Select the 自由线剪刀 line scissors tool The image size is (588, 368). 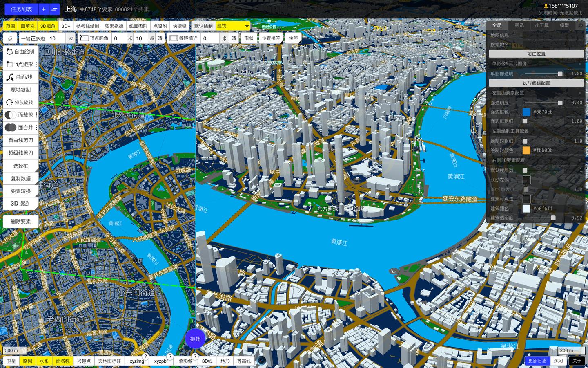point(20,140)
